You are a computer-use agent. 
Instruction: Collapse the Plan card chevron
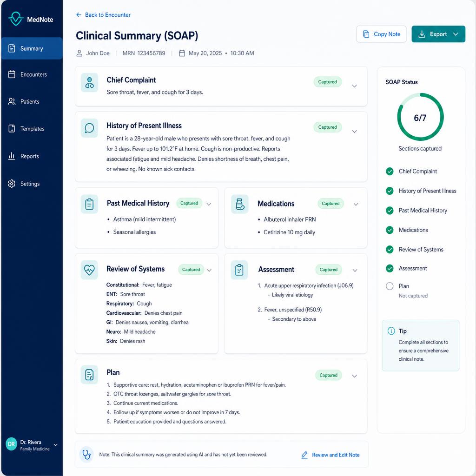tap(354, 376)
